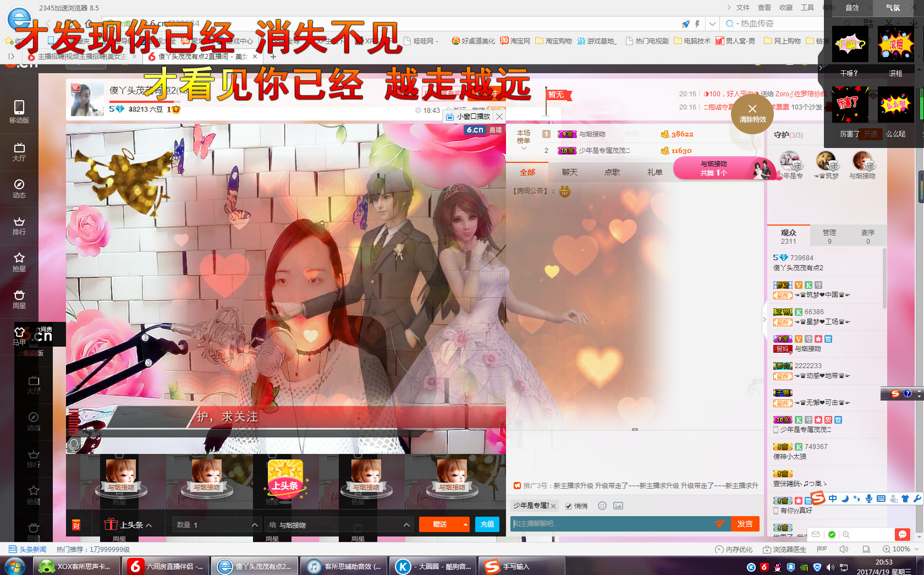Click the 干嘛? sound effect icon
This screenshot has height=575, width=924.
coord(850,44)
